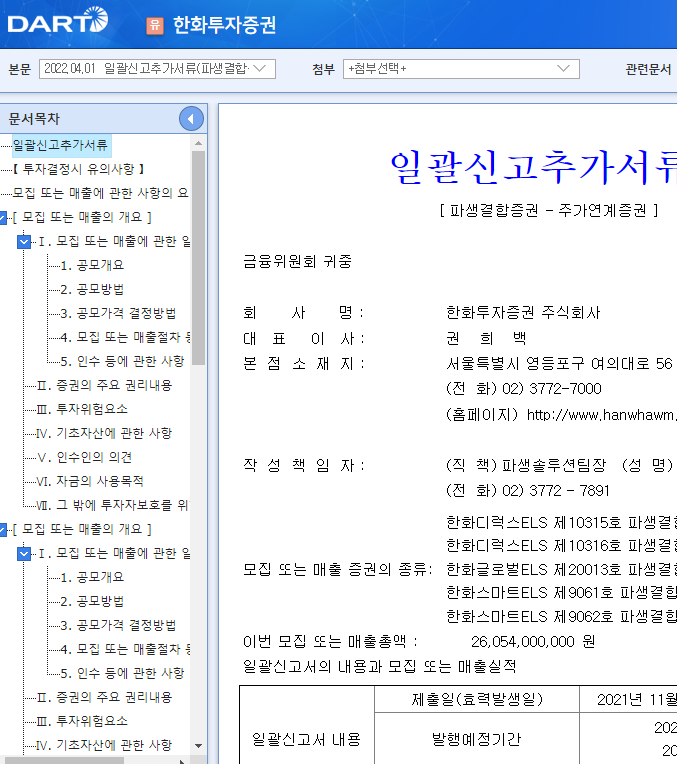
Task: Click the orange 유 market badge icon
Action: (x=155, y=25)
